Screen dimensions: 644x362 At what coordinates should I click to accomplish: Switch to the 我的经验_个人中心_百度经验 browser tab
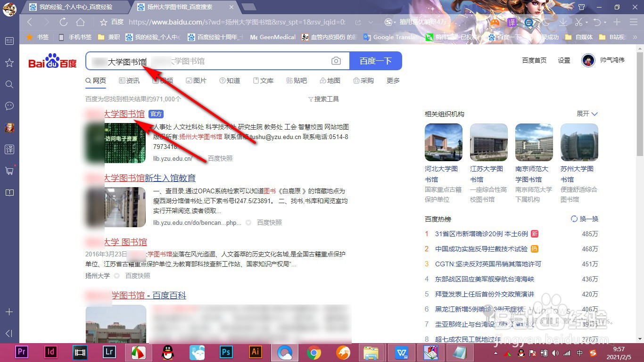tap(75, 7)
